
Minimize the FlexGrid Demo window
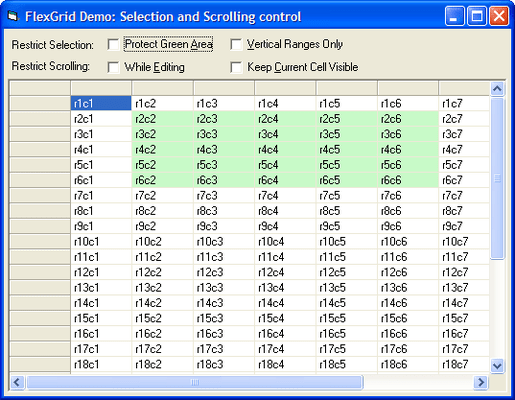454,16
